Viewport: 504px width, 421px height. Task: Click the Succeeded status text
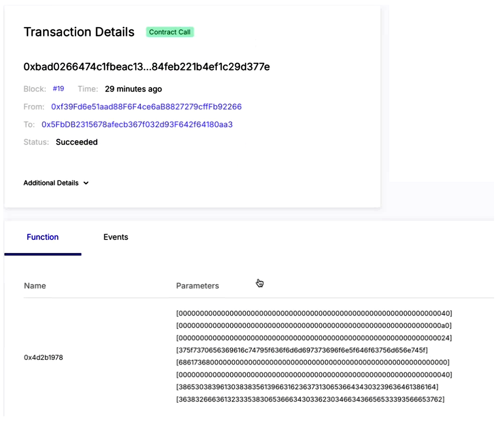point(77,142)
